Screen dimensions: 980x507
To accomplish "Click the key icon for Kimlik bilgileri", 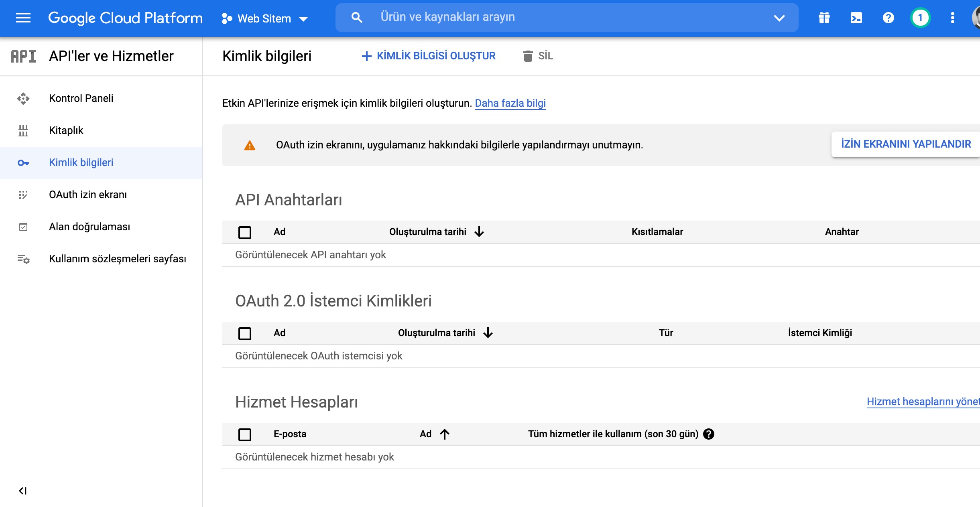I will pos(23,163).
